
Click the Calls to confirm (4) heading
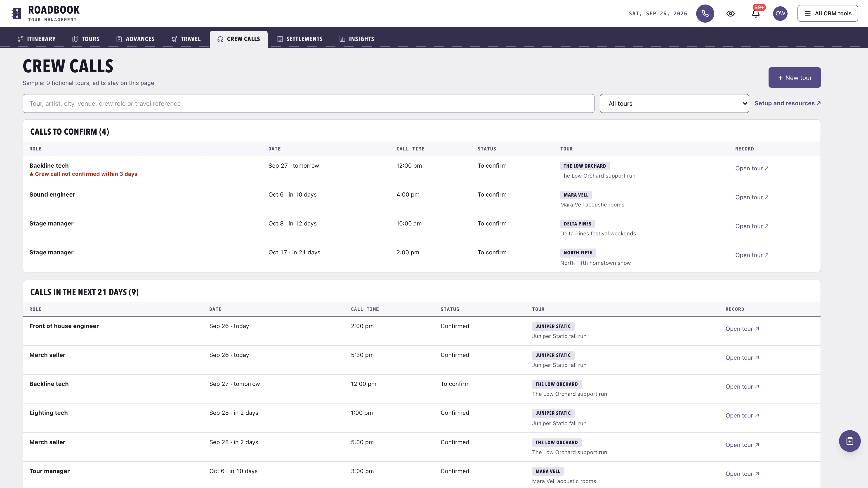coord(70,132)
